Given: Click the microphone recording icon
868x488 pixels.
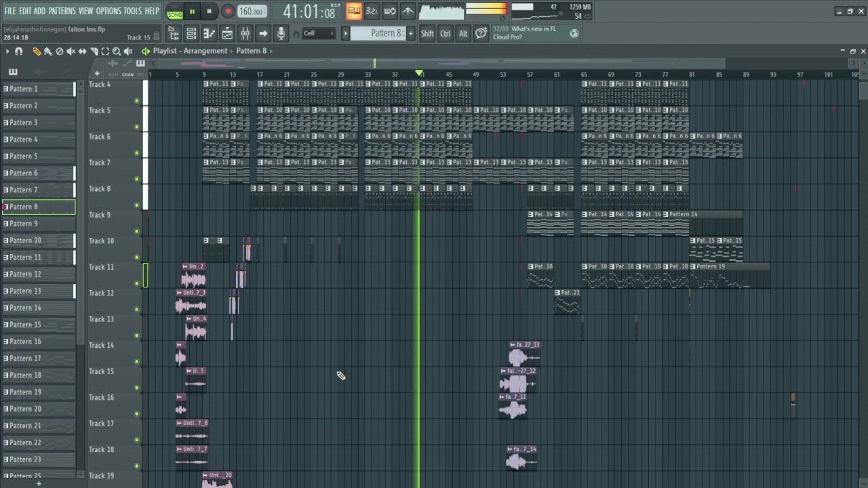Looking at the screenshot, I should (281, 33).
